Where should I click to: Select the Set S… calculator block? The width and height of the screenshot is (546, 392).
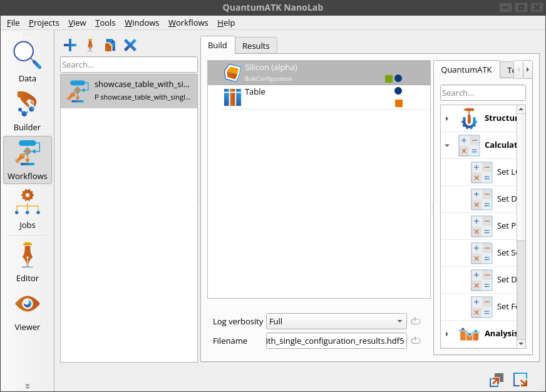(479, 253)
